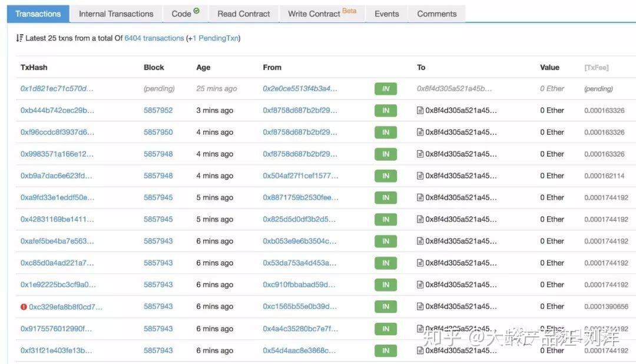This screenshot has height=364, width=636.
Task: Open sender address 0x2e0ce5513f4b3a4 in pending row
Action: (300, 89)
